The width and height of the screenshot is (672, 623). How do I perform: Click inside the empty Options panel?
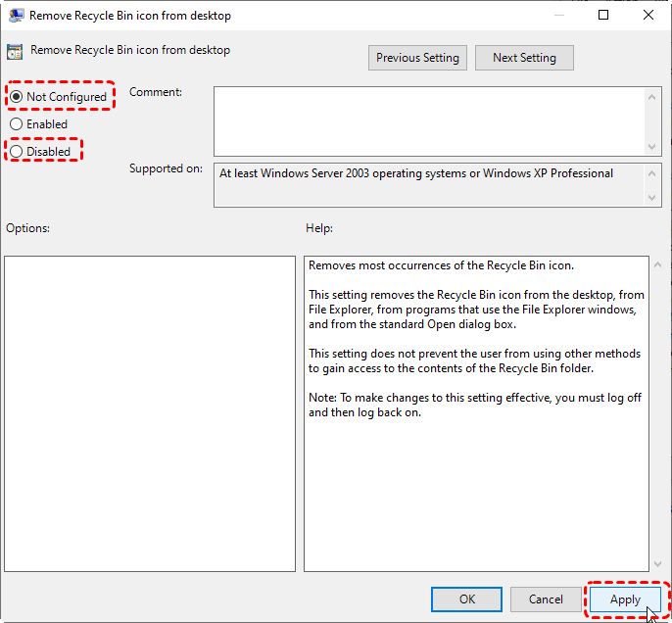pyautogui.click(x=150, y=413)
